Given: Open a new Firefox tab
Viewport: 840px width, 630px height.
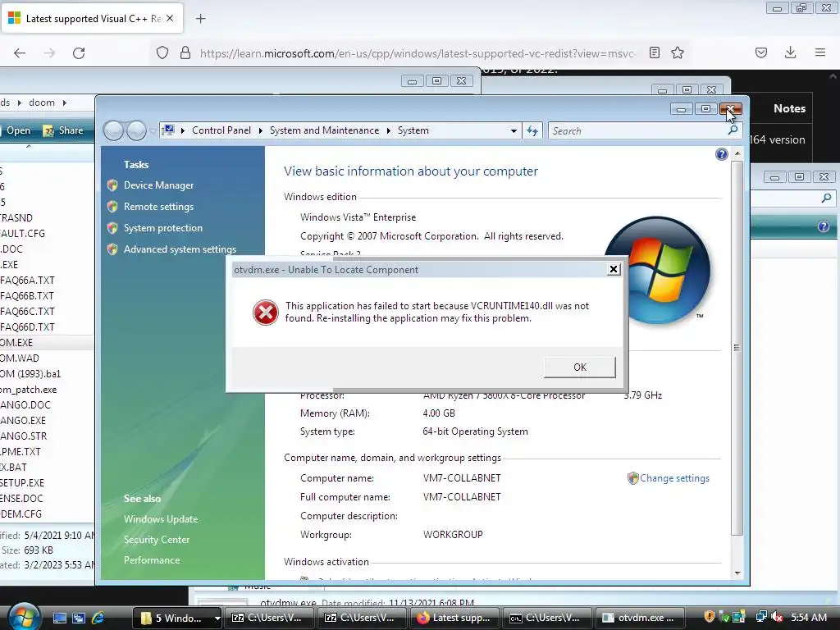Looking at the screenshot, I should [x=200, y=19].
